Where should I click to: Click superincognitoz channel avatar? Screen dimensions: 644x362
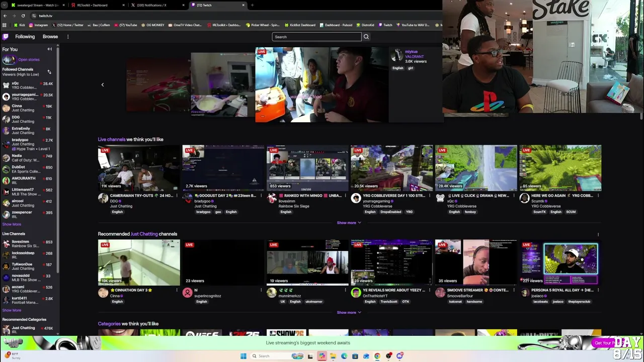(x=187, y=293)
